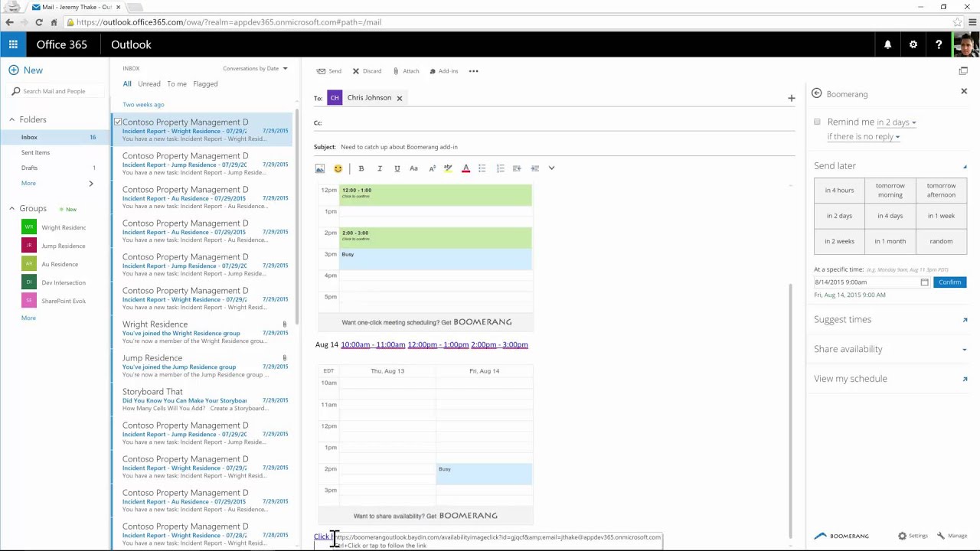Viewport: 980px width, 551px height.
Task: Open more compose actions ellipsis
Action: tap(473, 71)
